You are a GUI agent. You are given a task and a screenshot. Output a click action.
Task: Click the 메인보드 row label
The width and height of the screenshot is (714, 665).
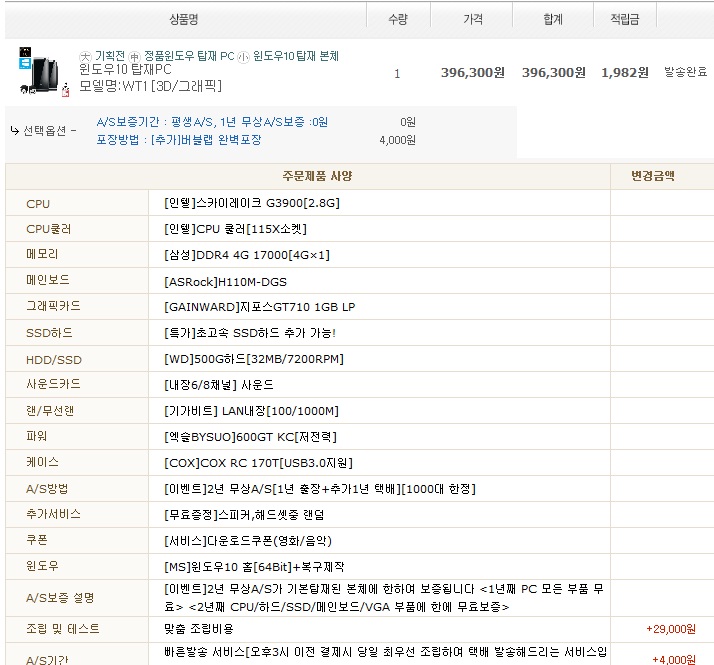point(48,280)
